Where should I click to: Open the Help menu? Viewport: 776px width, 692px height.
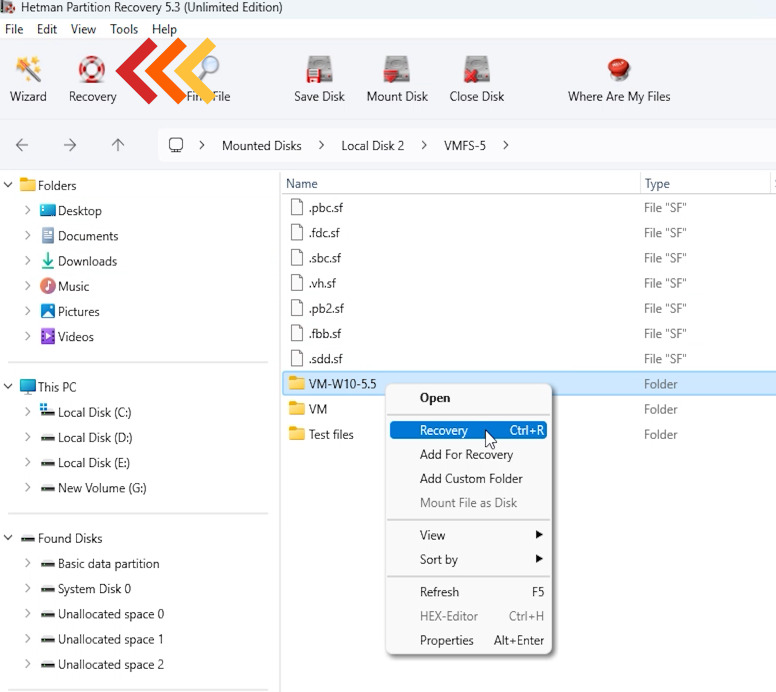pos(164,29)
